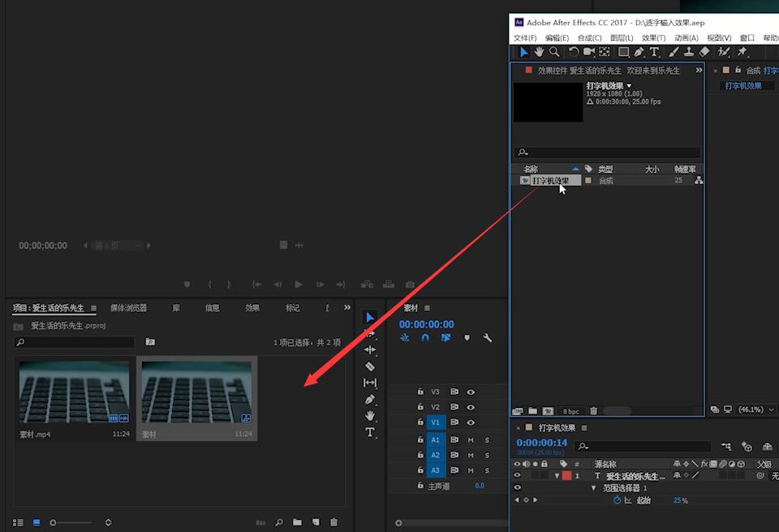Switch to Premiere 信息 tab
The image size is (779, 532).
212,308
